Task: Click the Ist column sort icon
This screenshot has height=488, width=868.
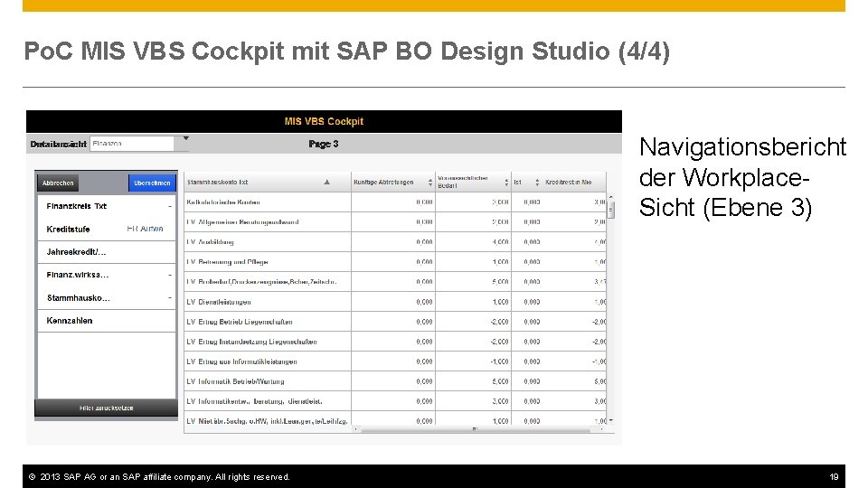Action: pos(537,182)
